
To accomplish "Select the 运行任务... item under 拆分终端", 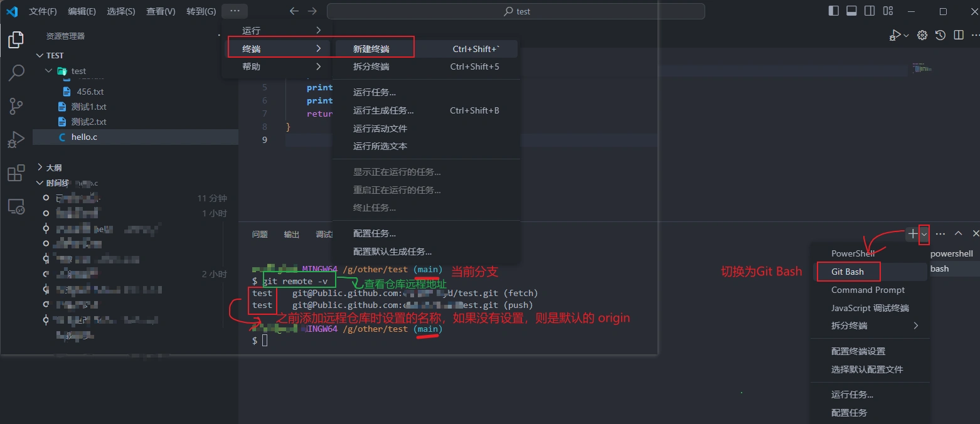I will click(x=426, y=92).
